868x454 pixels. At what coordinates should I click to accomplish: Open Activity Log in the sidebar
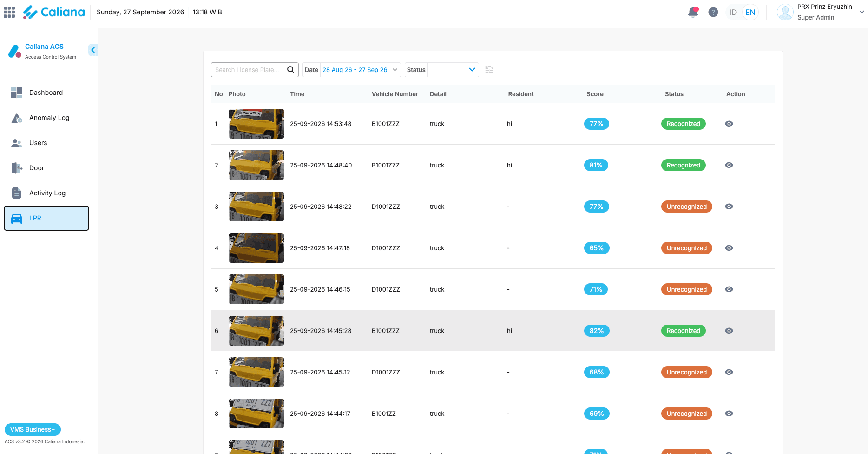pyautogui.click(x=46, y=193)
